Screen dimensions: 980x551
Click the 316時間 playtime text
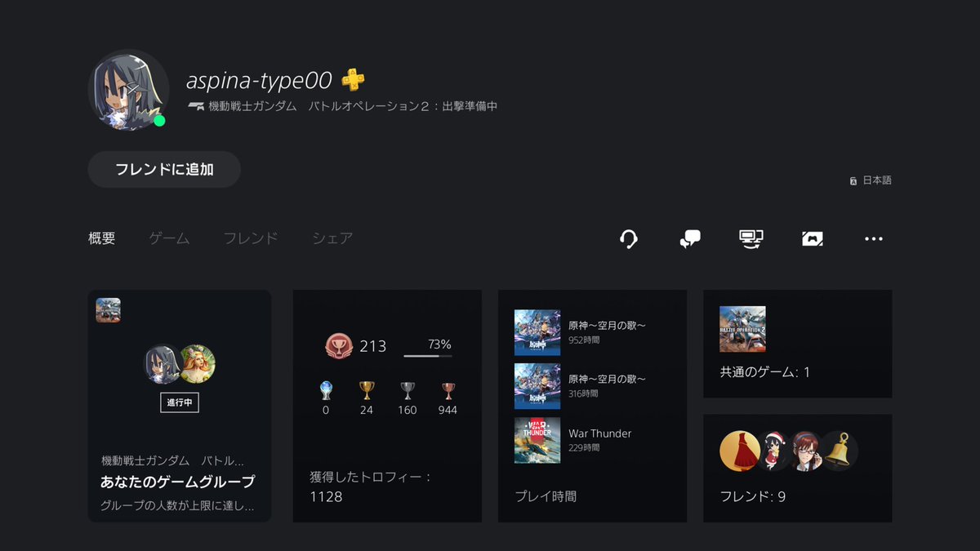[584, 393]
